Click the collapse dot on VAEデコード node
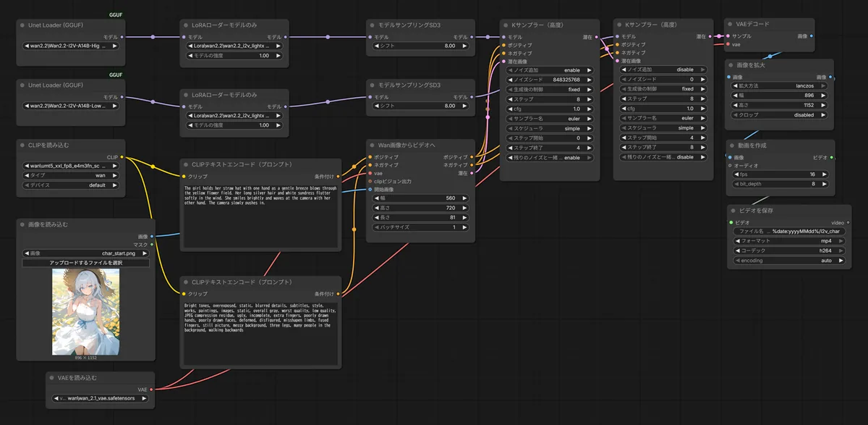The width and height of the screenshot is (868, 425). (729, 24)
